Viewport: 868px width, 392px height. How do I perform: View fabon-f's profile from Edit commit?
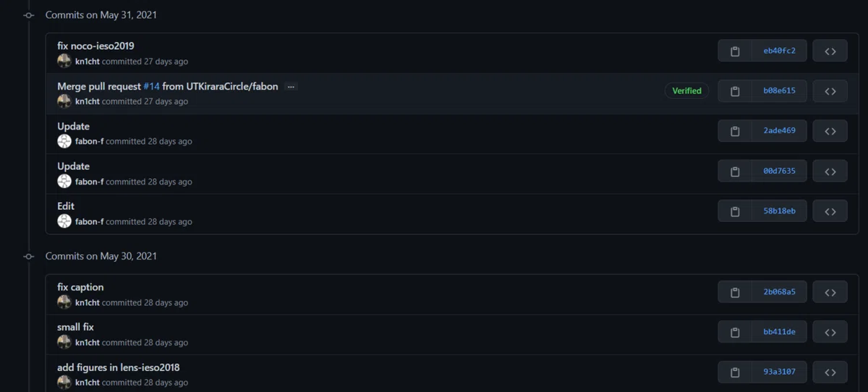[x=89, y=222]
